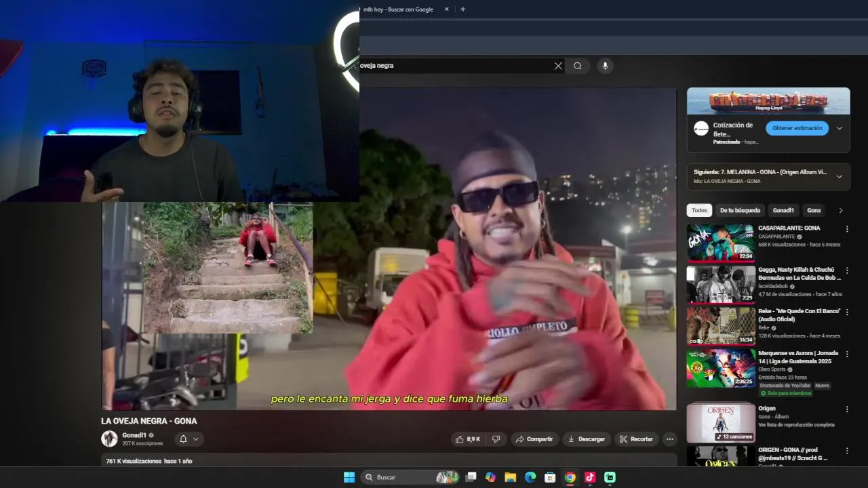The image size is (868, 488).
Task: Click the notification bell for Gonad1
Action: [x=183, y=439]
